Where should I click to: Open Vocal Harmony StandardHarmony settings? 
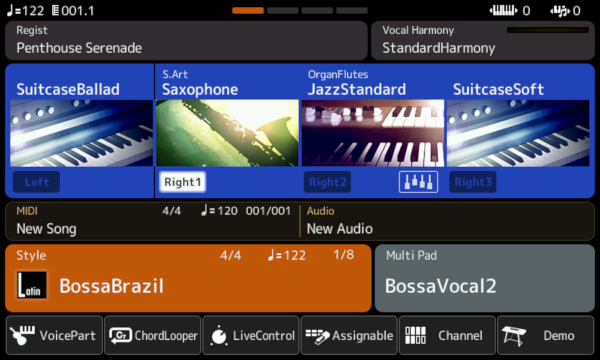click(483, 41)
